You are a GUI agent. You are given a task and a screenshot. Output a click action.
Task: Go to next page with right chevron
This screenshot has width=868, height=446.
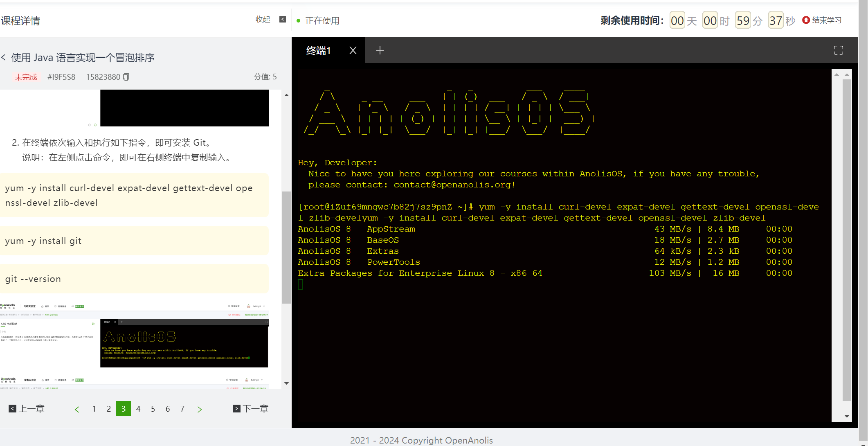[x=200, y=409]
